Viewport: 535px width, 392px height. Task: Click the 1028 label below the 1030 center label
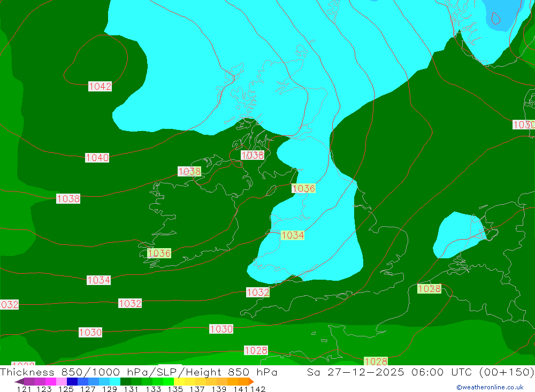tap(256, 350)
